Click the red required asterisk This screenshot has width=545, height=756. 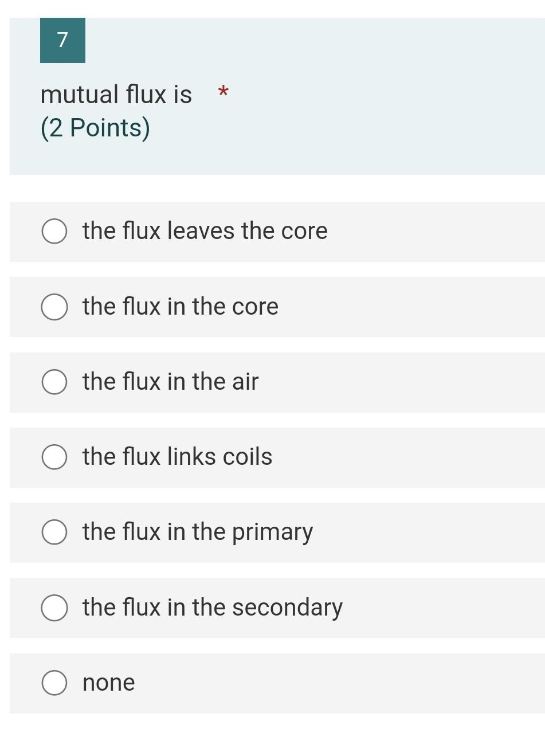pyautogui.click(x=224, y=92)
